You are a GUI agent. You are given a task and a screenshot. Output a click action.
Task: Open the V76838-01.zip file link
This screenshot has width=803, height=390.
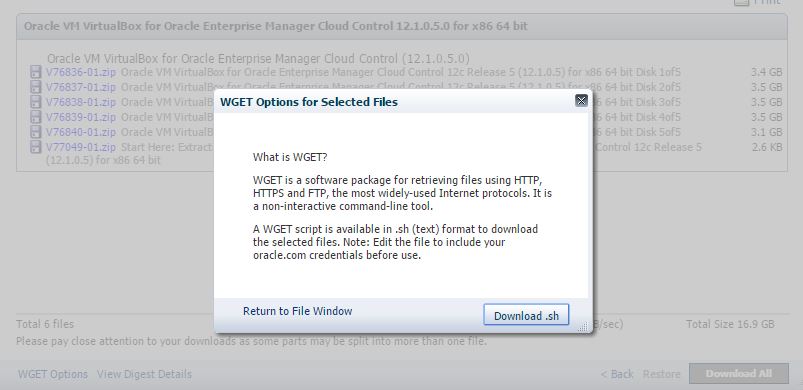point(81,102)
